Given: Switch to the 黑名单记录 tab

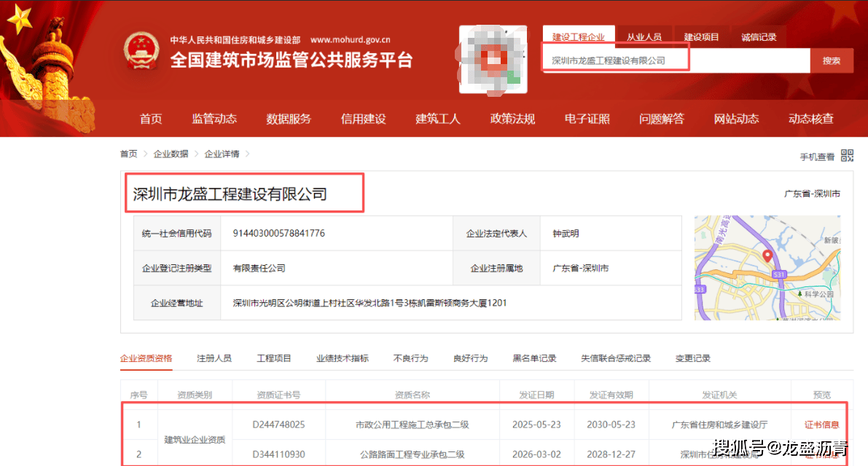Looking at the screenshot, I should pos(534,358).
